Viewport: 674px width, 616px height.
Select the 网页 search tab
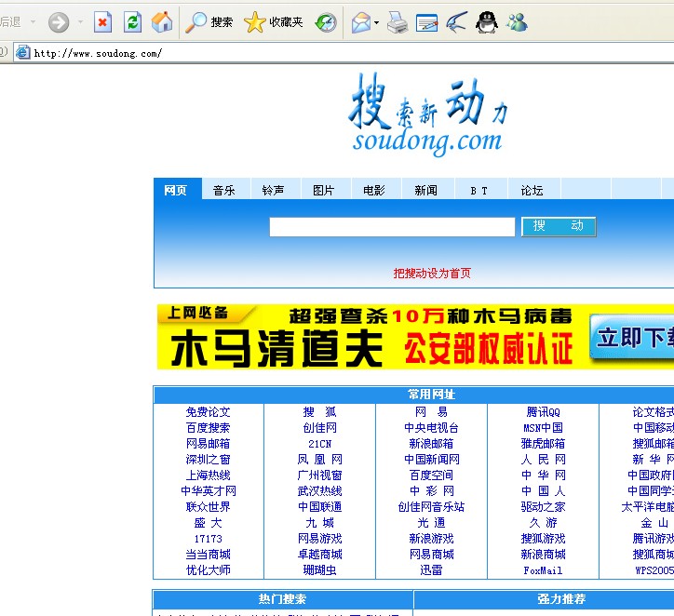tap(176, 190)
